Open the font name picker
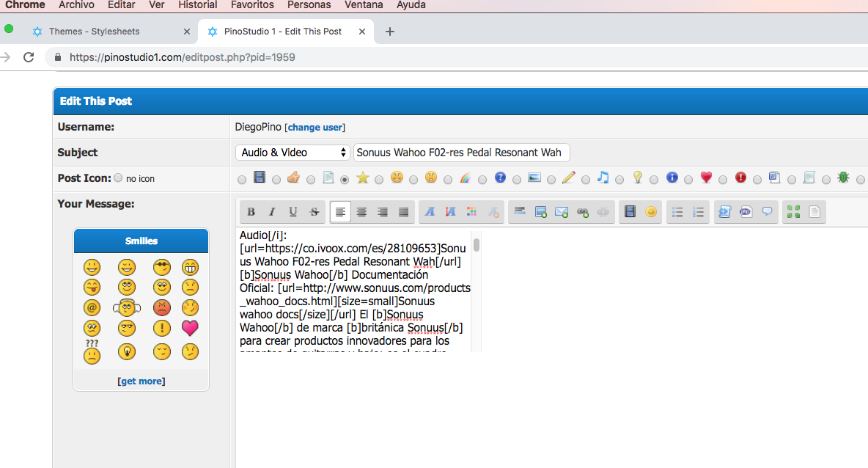868x468 pixels. (430, 211)
